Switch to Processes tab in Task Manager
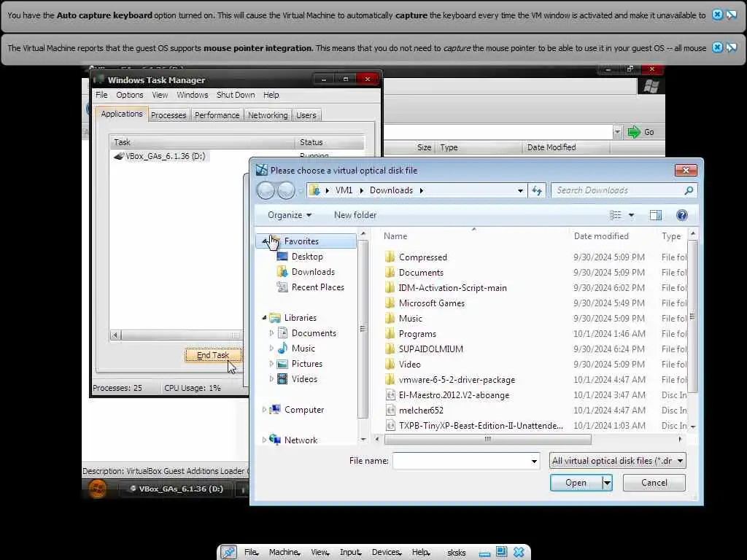 pos(169,115)
